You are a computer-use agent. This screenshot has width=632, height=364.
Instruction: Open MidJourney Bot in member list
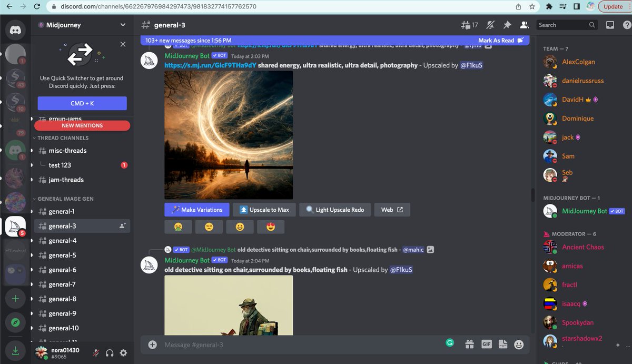(x=583, y=211)
